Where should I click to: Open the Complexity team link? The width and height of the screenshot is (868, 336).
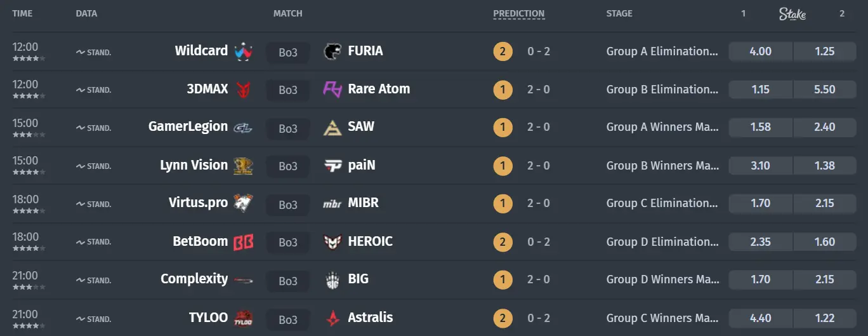(194, 279)
